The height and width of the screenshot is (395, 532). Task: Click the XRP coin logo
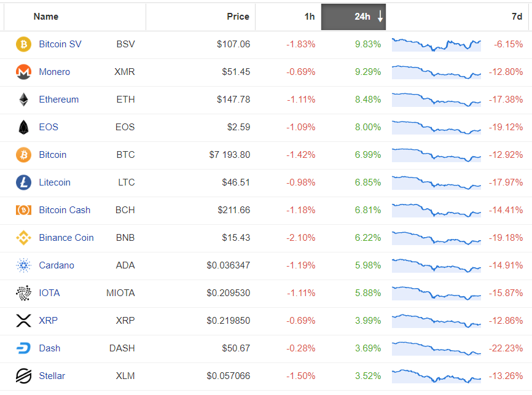pos(23,321)
